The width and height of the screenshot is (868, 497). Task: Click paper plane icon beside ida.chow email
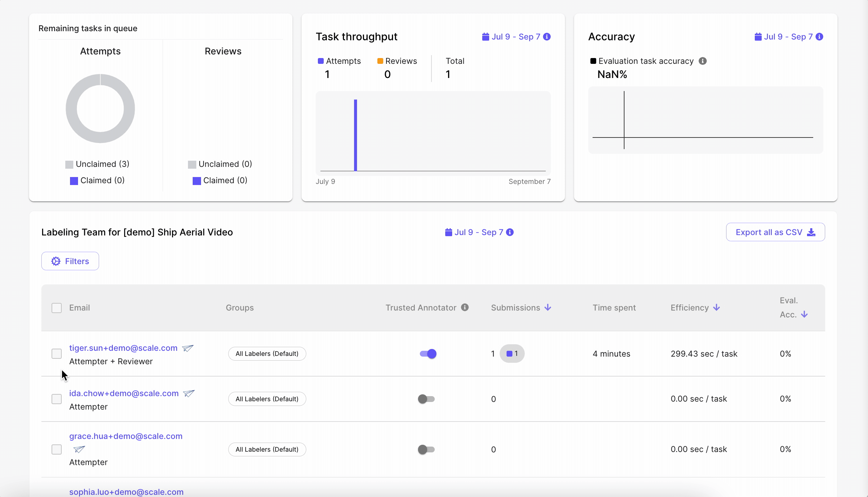189,394
